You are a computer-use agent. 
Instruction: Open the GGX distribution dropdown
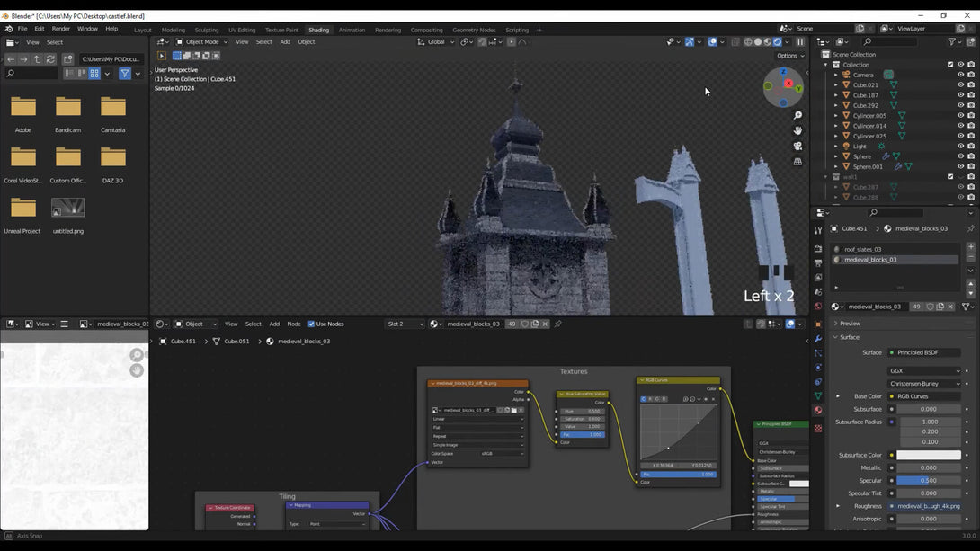tap(924, 370)
